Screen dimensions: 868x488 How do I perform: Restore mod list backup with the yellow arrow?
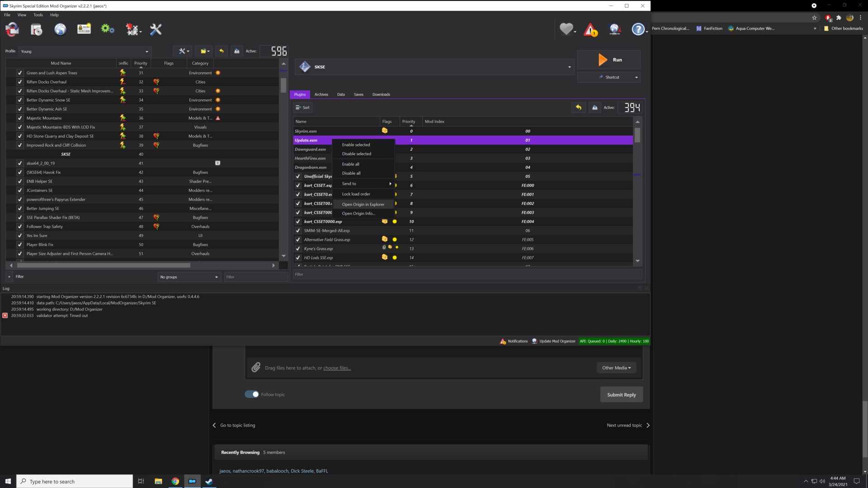[x=222, y=51]
